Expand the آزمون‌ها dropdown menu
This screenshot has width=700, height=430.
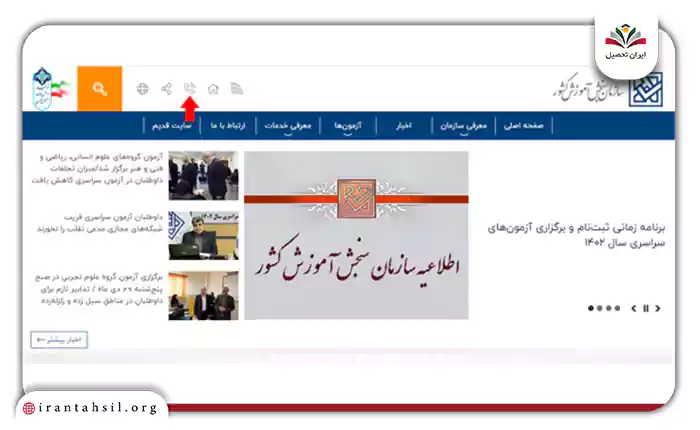coord(348,126)
